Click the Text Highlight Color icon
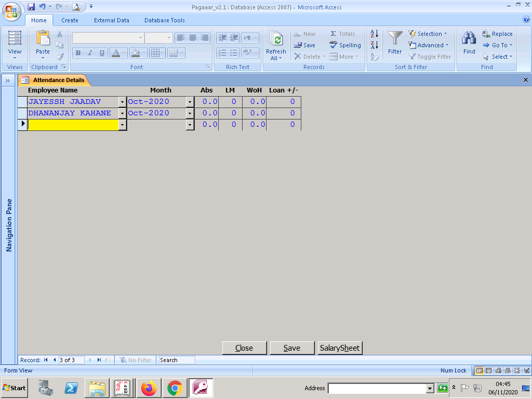The width and height of the screenshot is (532, 399). pos(247,53)
